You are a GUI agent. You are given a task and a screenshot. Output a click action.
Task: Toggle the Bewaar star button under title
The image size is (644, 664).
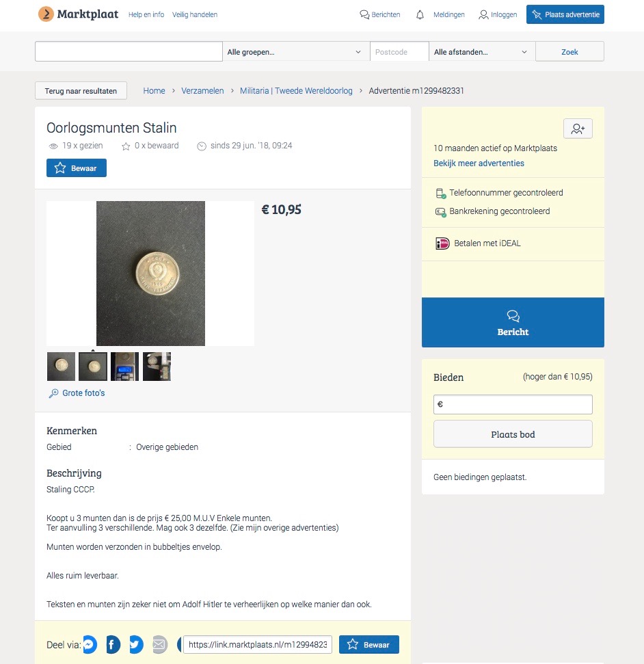click(x=76, y=168)
